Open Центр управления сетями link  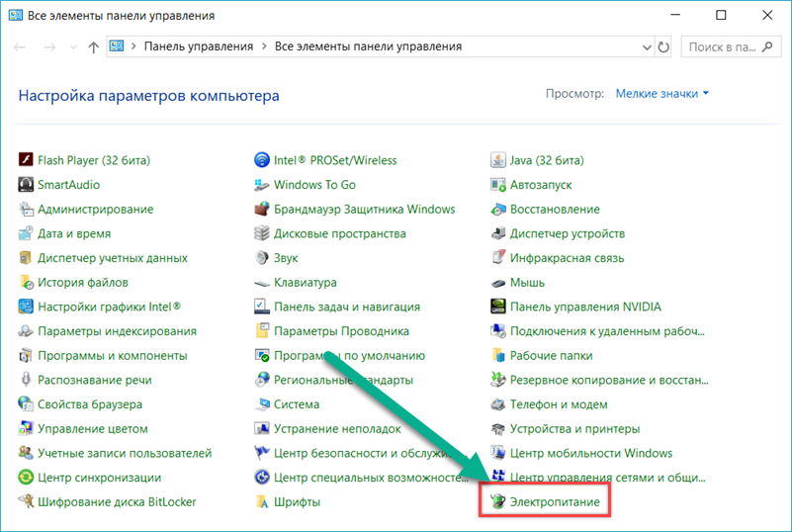pos(608,478)
